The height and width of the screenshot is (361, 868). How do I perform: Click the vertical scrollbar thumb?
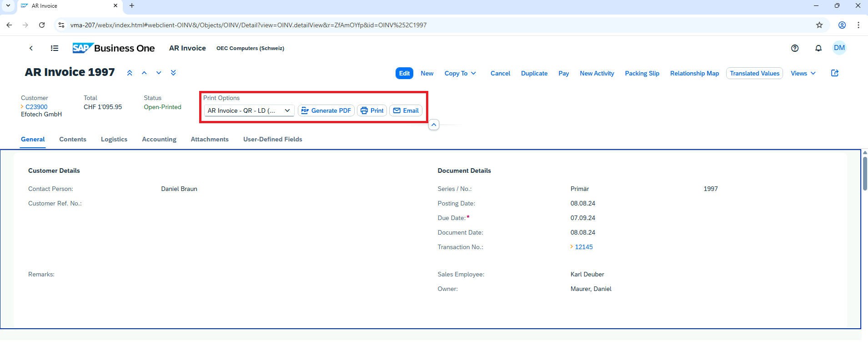(865, 173)
